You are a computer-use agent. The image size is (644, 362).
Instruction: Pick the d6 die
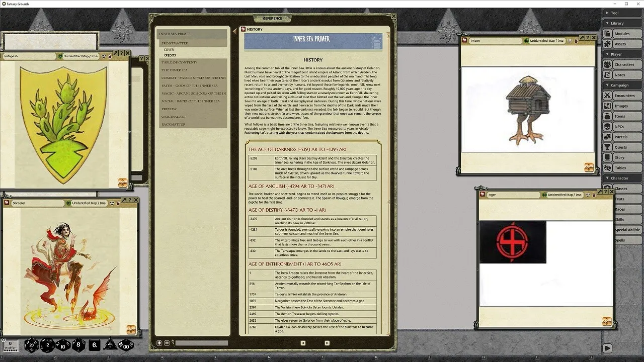point(95,345)
